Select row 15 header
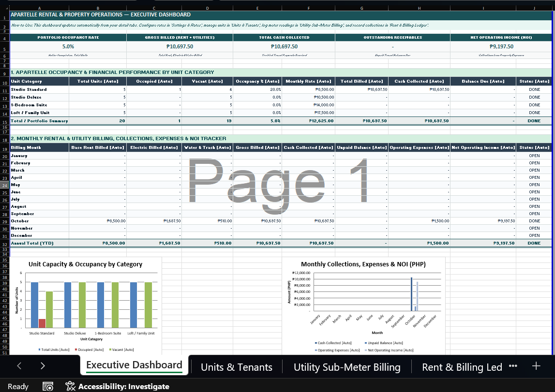Screen dimensions: 555x392 pos(5,122)
